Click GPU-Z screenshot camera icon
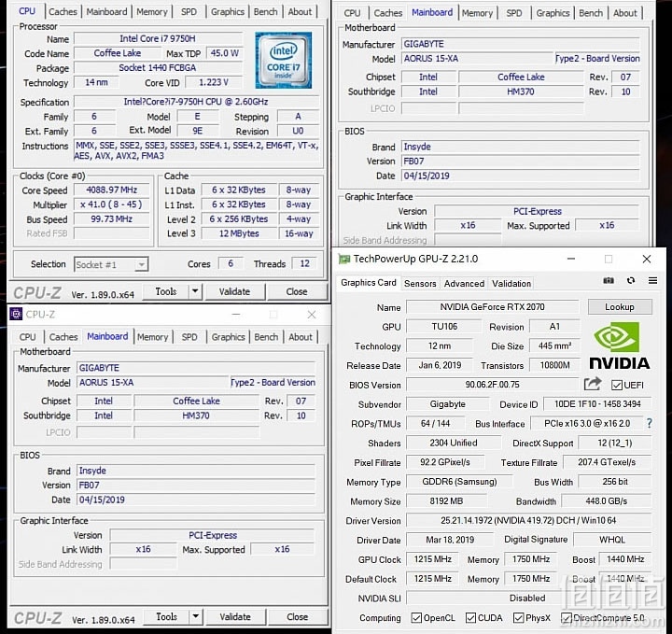 [x=609, y=281]
